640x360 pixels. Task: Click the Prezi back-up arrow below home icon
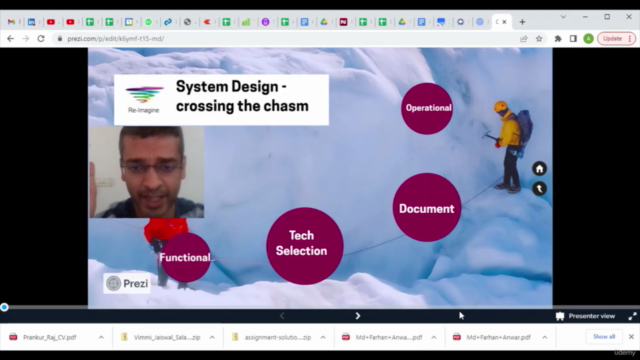tap(539, 189)
